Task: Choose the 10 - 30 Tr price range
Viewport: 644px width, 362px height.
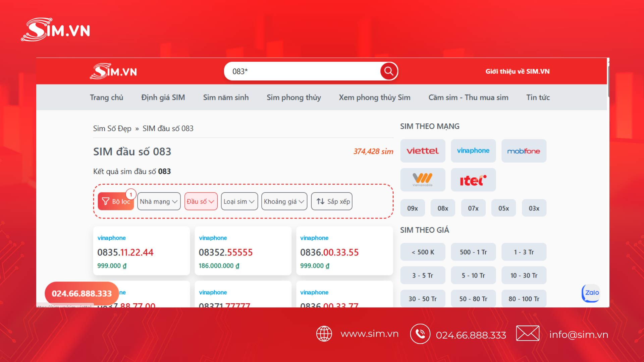Action: tap(524, 276)
